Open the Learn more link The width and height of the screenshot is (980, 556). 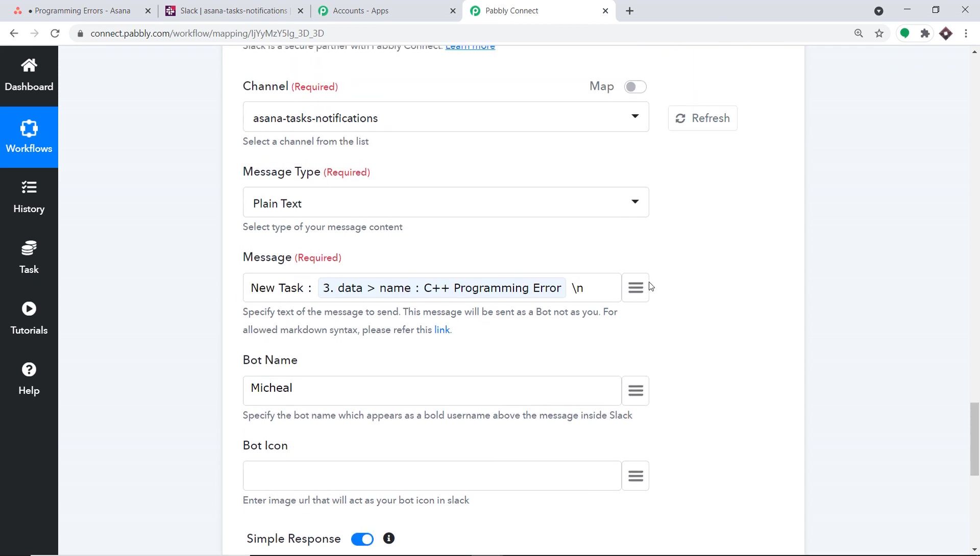(470, 47)
